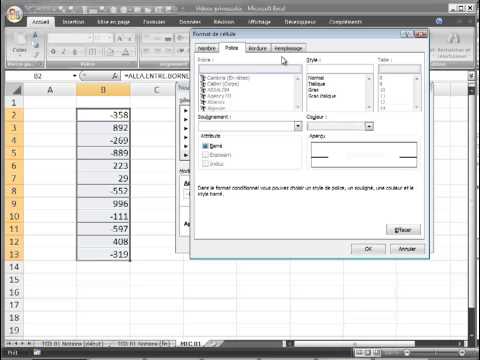This screenshot has height=360, width=480.
Task: Open the Formules ribbon tab
Action: (154, 22)
